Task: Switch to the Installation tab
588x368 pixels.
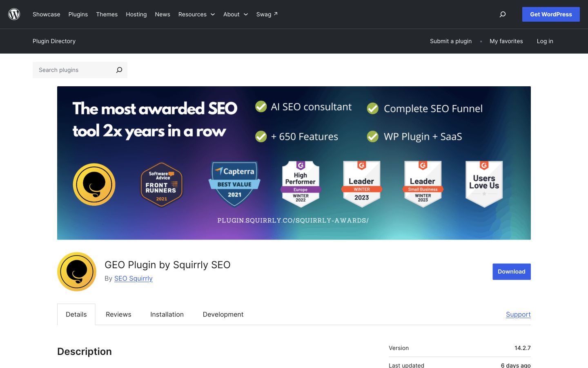Action: point(167,314)
